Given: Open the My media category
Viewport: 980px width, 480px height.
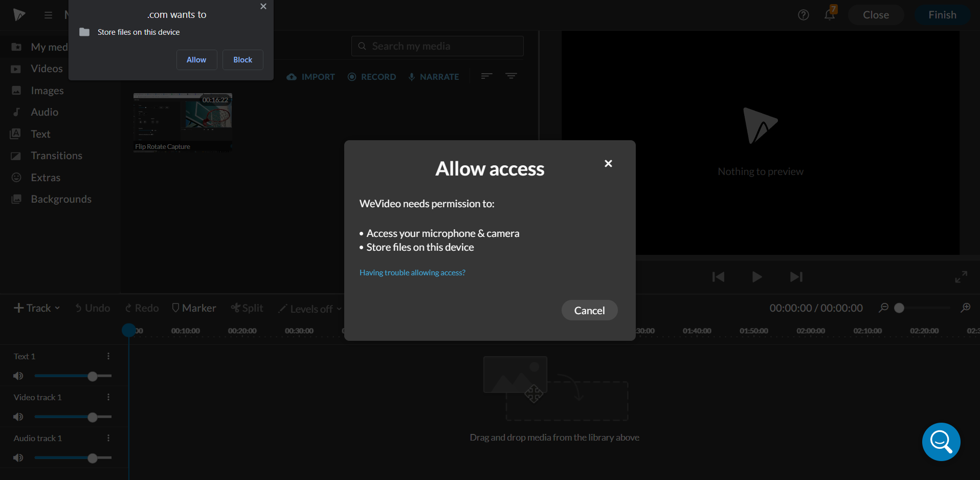Looking at the screenshot, I should [40, 47].
